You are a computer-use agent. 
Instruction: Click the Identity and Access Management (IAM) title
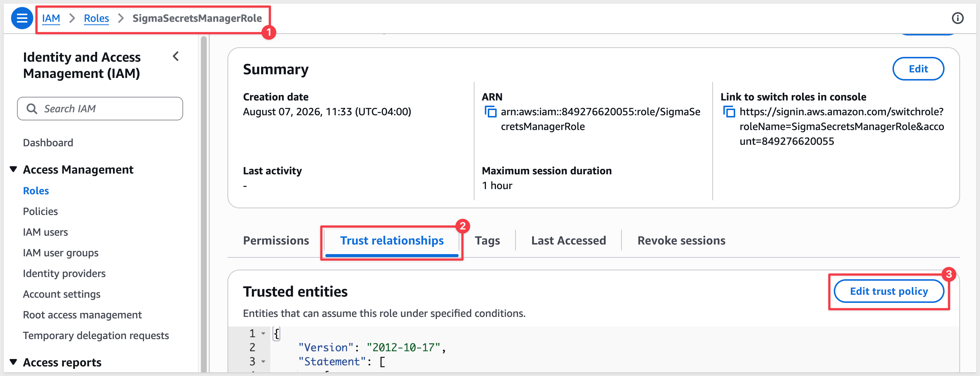coord(82,65)
